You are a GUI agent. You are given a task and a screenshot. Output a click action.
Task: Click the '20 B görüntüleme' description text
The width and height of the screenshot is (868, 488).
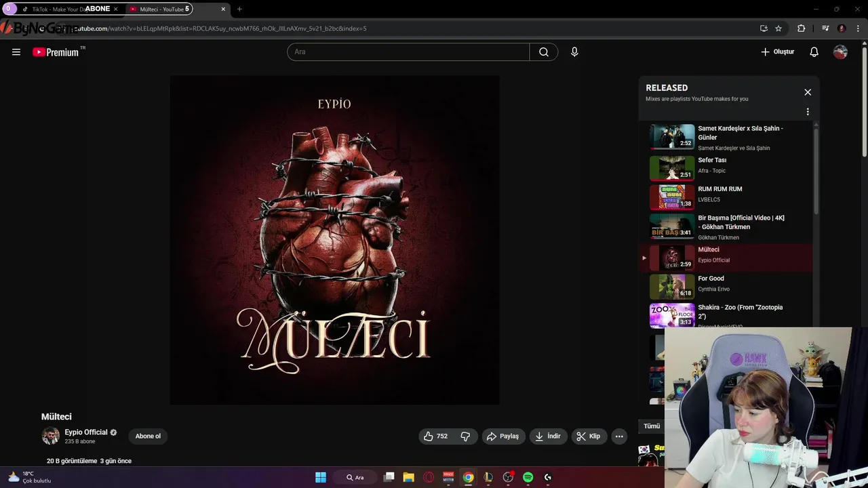(72, 461)
